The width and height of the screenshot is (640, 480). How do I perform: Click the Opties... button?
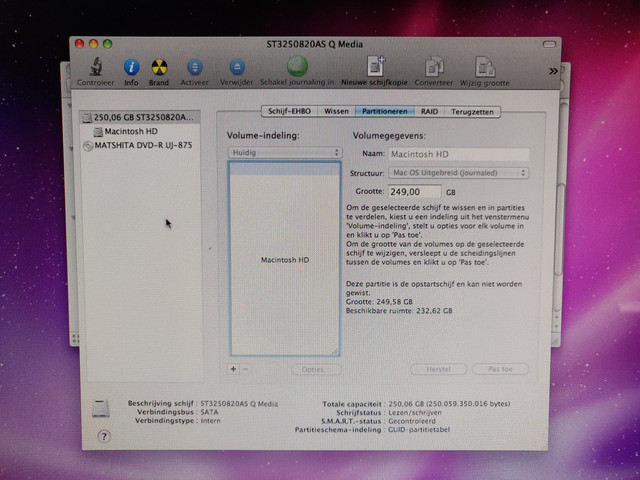pyautogui.click(x=316, y=369)
